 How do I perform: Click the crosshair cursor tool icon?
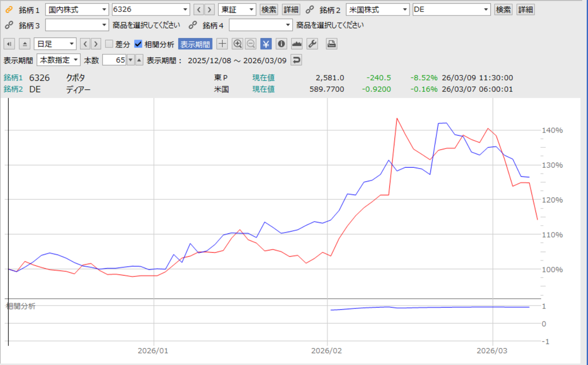pyautogui.click(x=222, y=44)
